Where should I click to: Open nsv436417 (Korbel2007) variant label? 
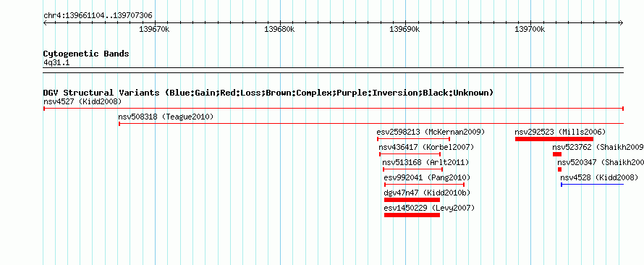[x=426, y=147]
